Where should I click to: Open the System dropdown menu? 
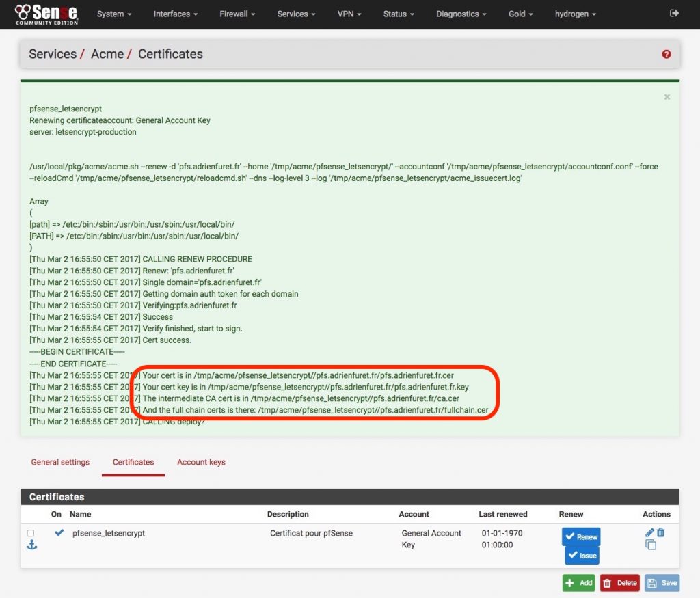pos(114,14)
